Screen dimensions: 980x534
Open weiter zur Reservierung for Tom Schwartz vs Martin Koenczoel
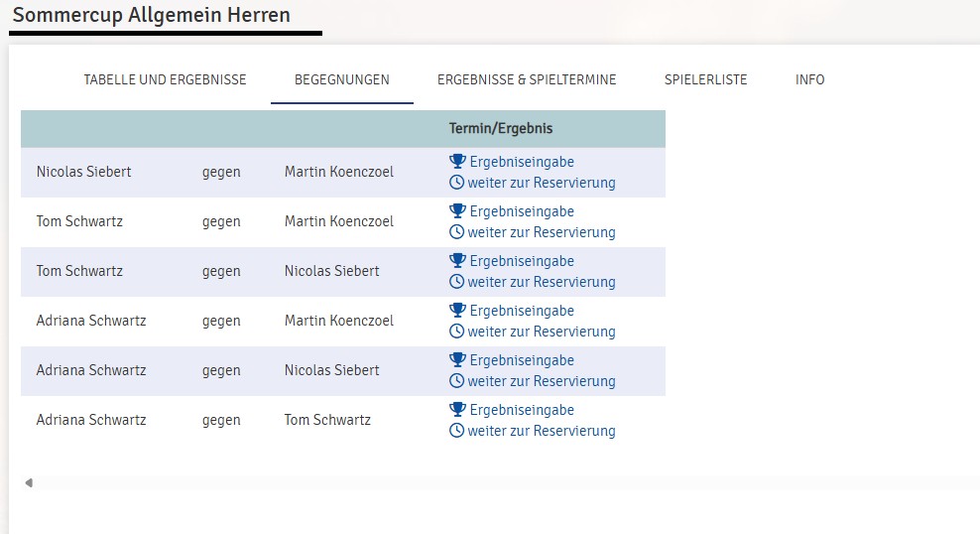(542, 232)
